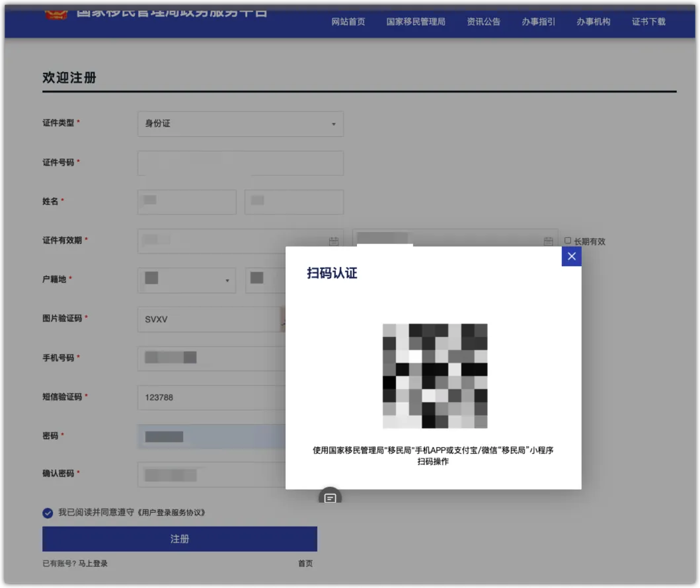
Task: Open the first 户籍地 province dropdown
Action: point(186,279)
